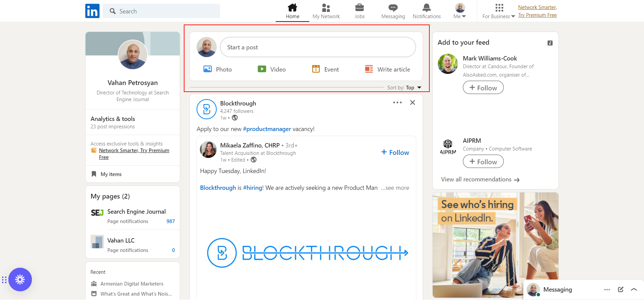Compose new message icon in Messaging bar
Image resolution: width=644 pixels, height=300 pixels.
click(621, 290)
